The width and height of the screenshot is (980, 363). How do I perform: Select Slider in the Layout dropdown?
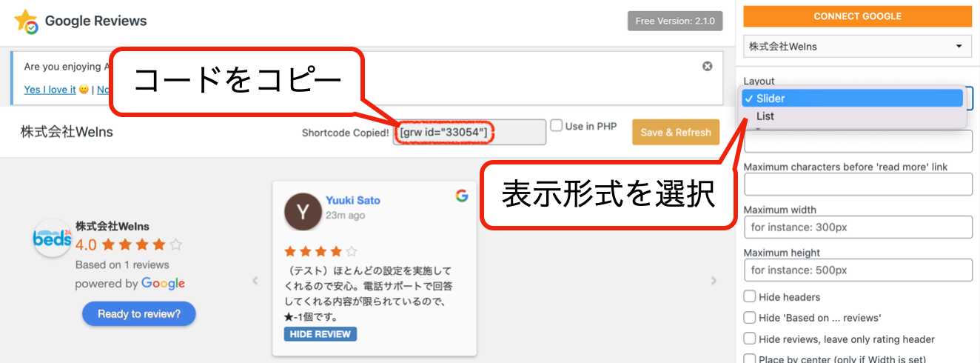tap(854, 98)
